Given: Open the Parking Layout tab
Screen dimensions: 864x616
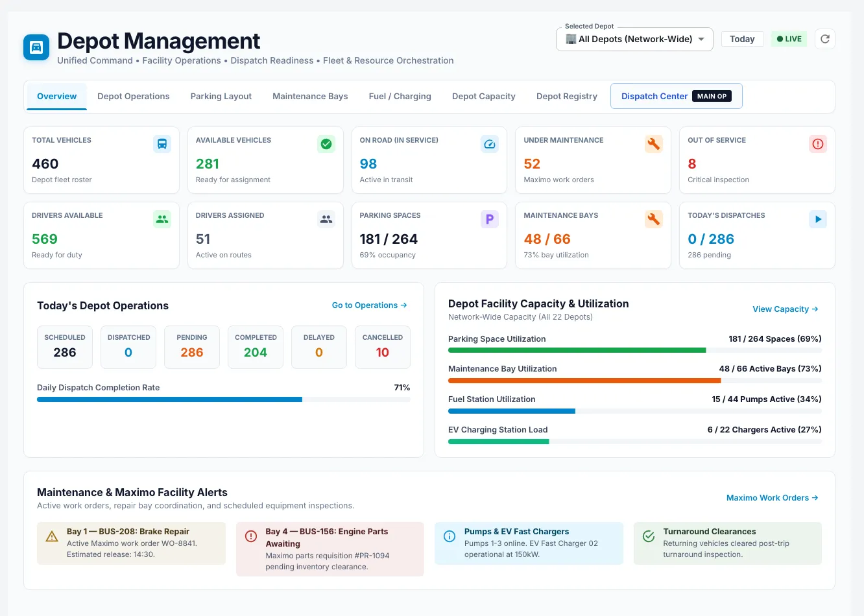Looking at the screenshot, I should [x=221, y=96].
